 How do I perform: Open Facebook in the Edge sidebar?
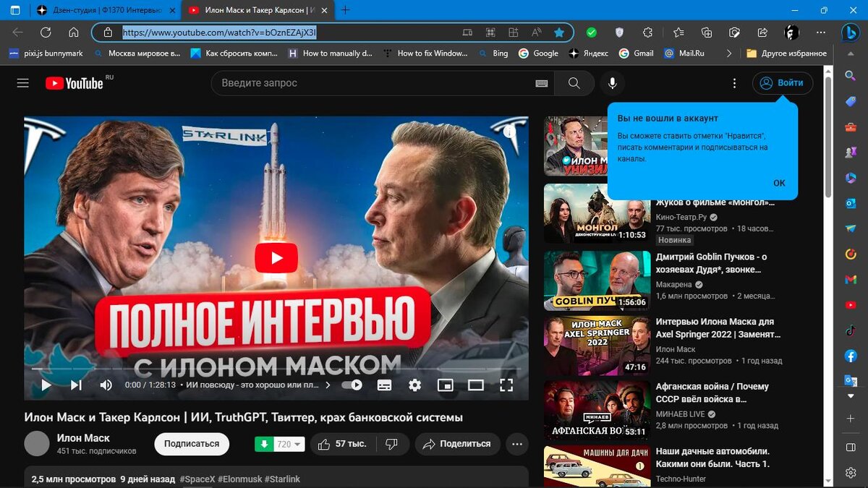pos(851,356)
